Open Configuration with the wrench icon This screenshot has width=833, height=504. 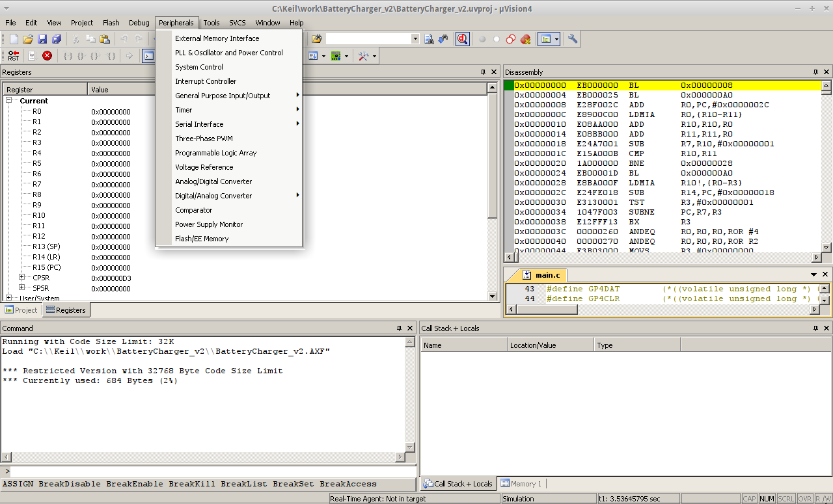coord(573,39)
